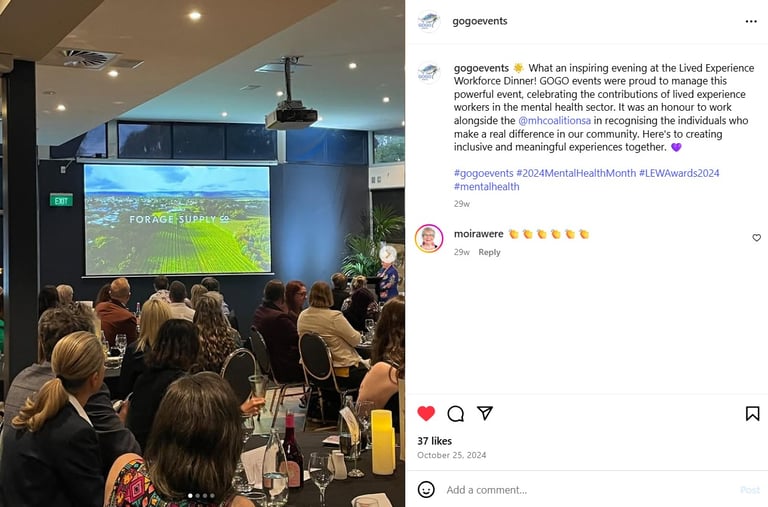Open #gogoevents hashtag
This screenshot has height=507, width=768.
483,173
